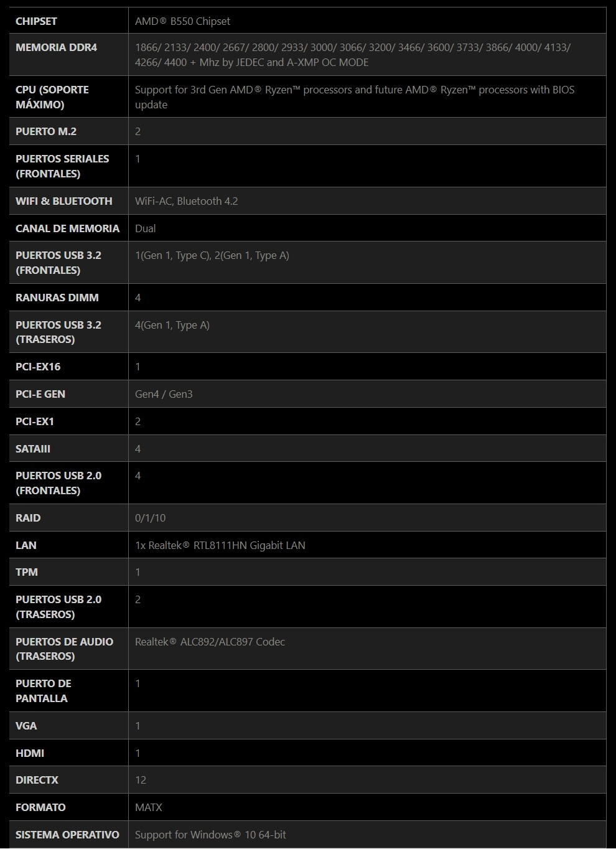Viewport: 616px width, 849px height.
Task: Click the Realtek RTL8111HN Gigabit LAN text
Action: pyautogui.click(x=220, y=545)
